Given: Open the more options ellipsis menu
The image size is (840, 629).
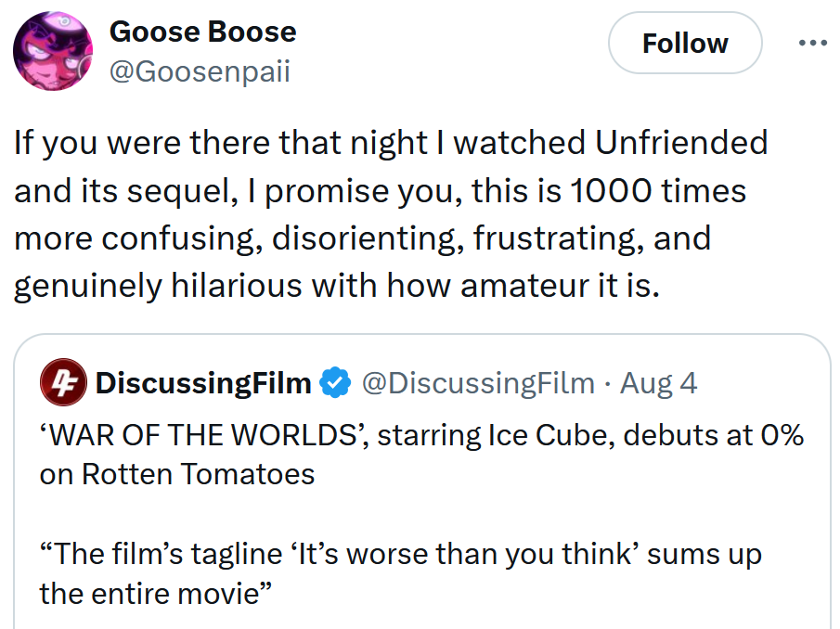Looking at the screenshot, I should pos(811,43).
